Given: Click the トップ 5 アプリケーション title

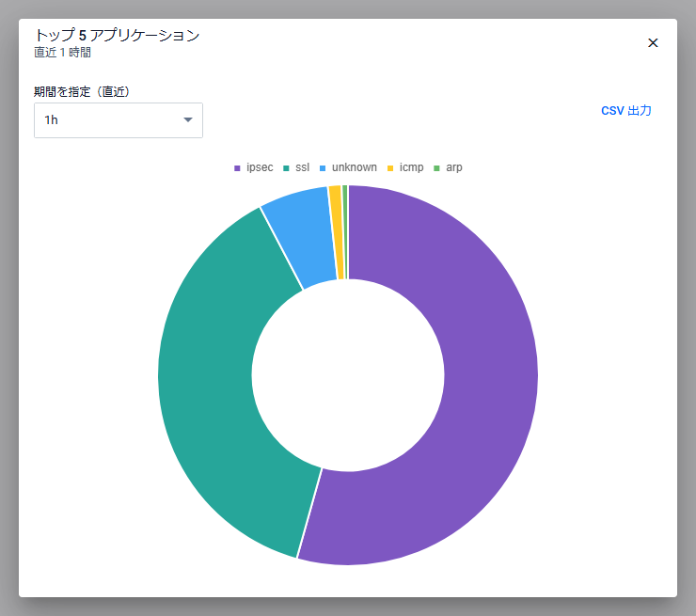Looking at the screenshot, I should [117, 35].
